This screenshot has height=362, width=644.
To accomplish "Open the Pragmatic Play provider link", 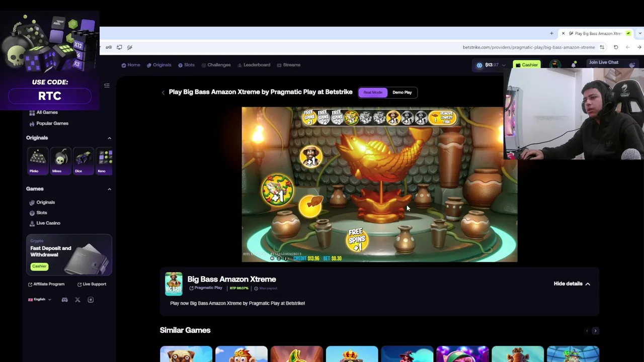I will click(206, 288).
